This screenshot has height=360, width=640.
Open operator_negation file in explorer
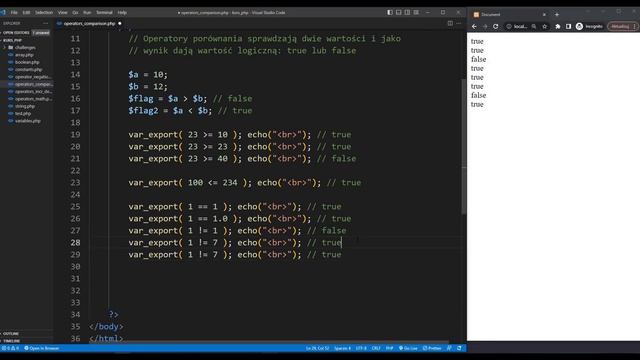pos(33,77)
